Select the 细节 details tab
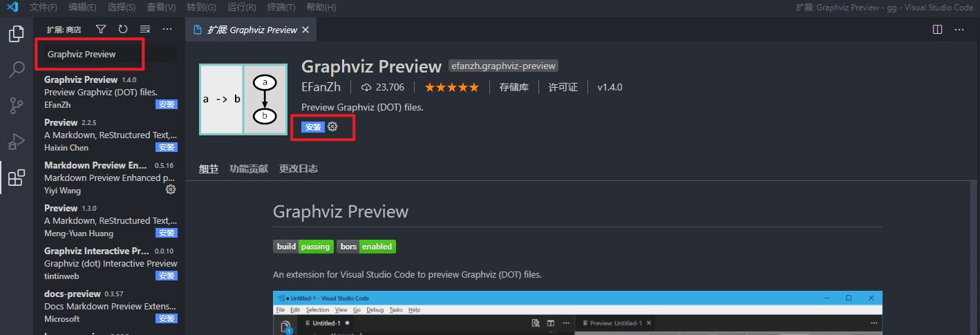The width and height of the screenshot is (980, 335). pyautogui.click(x=209, y=169)
